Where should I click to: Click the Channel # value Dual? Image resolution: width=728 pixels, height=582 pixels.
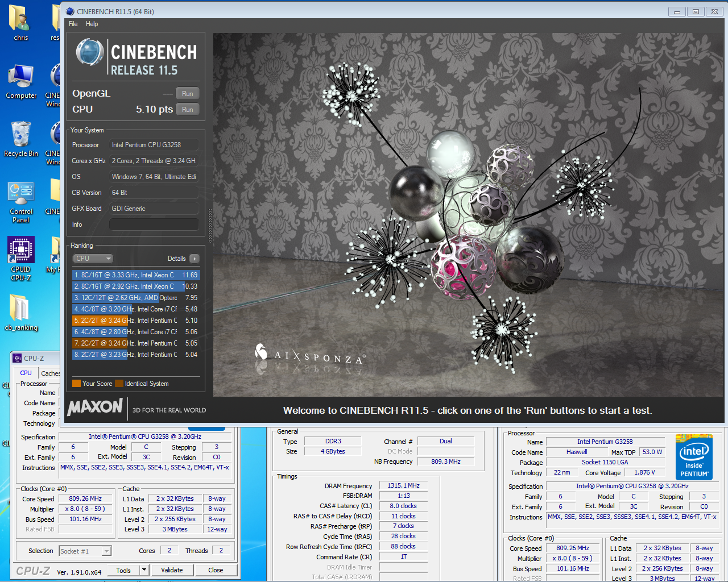(446, 441)
